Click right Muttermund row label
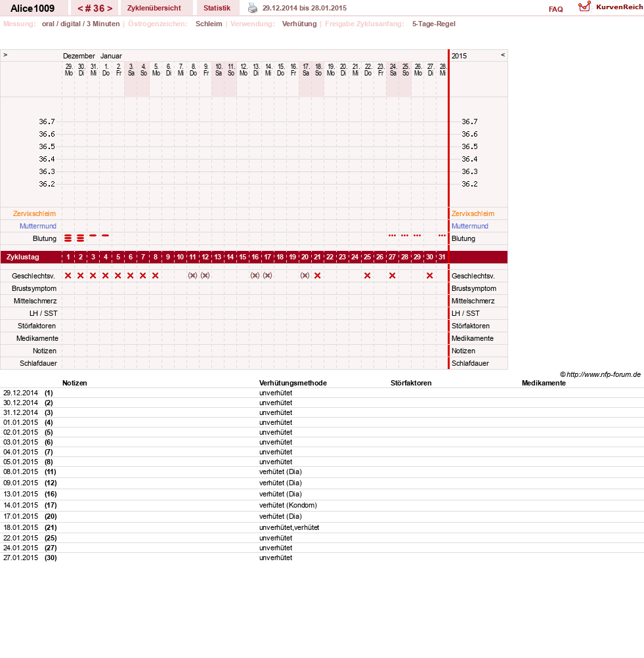Screen dimensions: 644x658 tap(470, 226)
